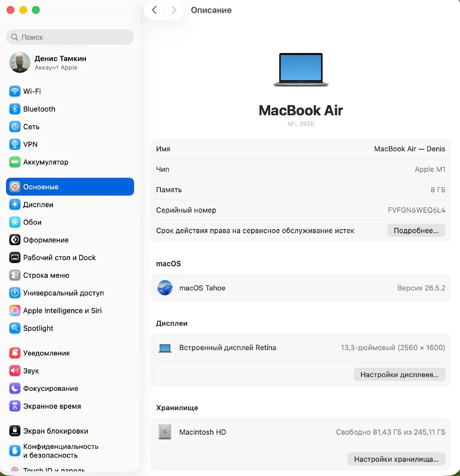Click the Встроенный дисплей Retina label

[x=228, y=348]
